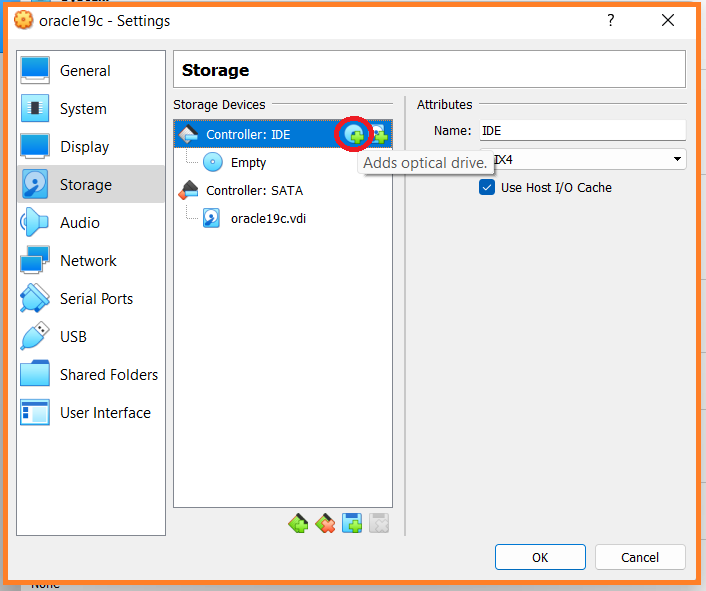The image size is (706, 591).
Task: Click the Storage disk icon in sidebar
Action: coord(35,184)
